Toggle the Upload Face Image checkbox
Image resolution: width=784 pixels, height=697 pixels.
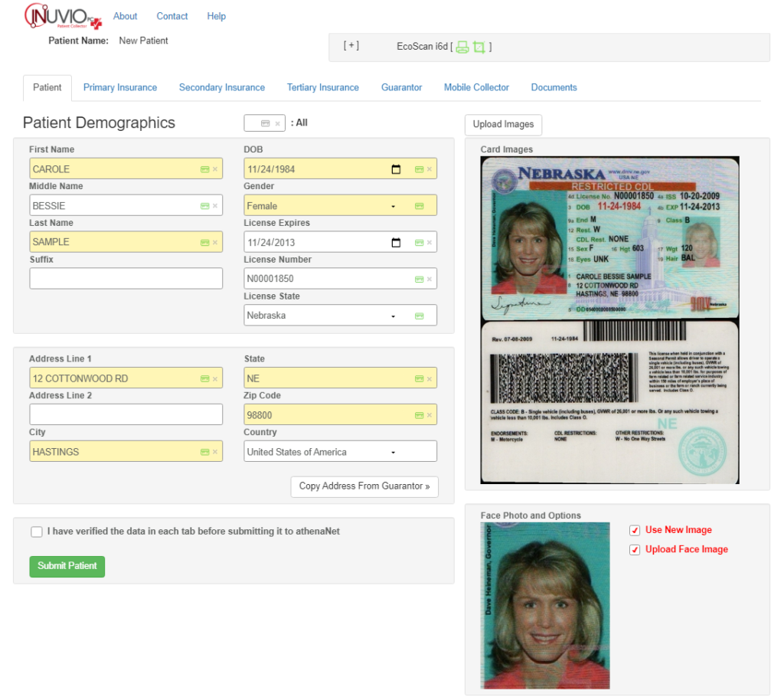click(634, 549)
